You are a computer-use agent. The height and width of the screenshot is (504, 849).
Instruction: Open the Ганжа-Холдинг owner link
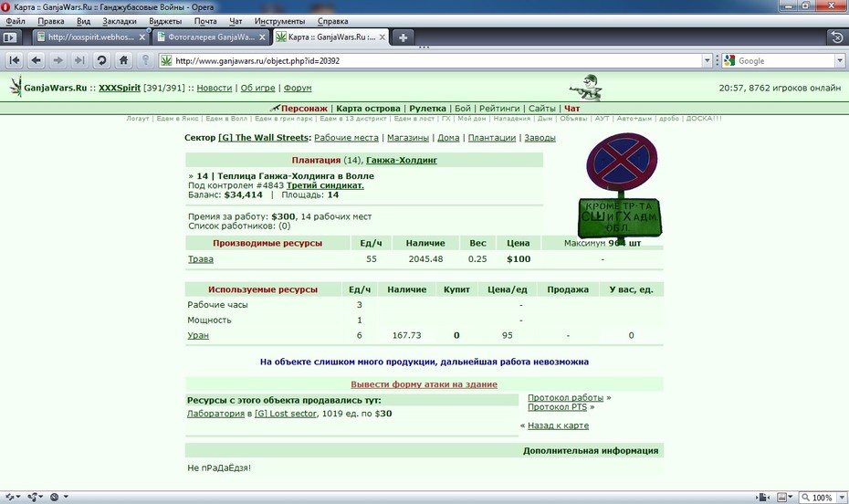(401, 161)
